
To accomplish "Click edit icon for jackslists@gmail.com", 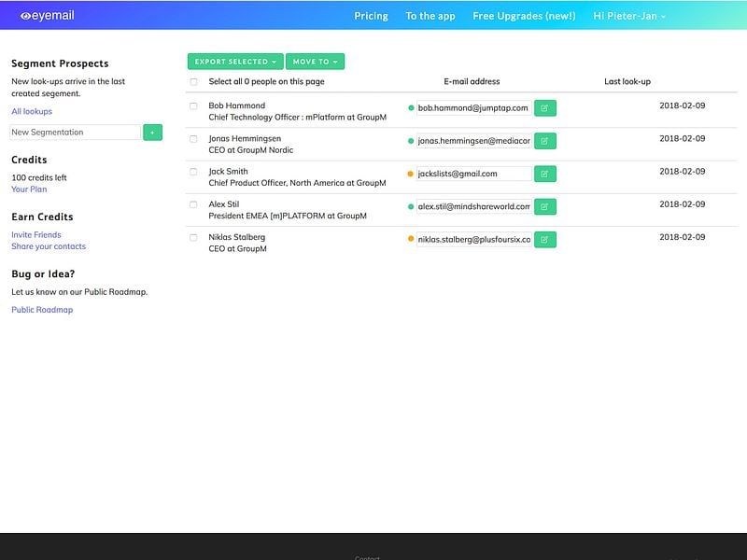I will pyautogui.click(x=545, y=174).
